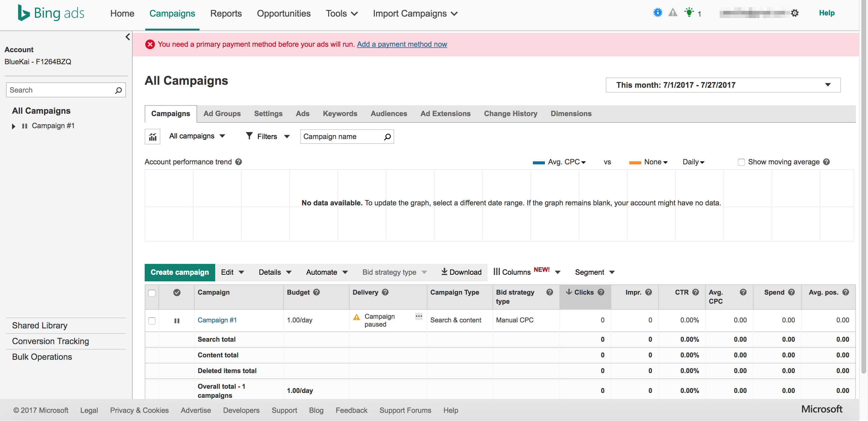Screen dimensions: 868x421
Task: Click the blue Avg. CPC metric swatch
Action: (539, 163)
